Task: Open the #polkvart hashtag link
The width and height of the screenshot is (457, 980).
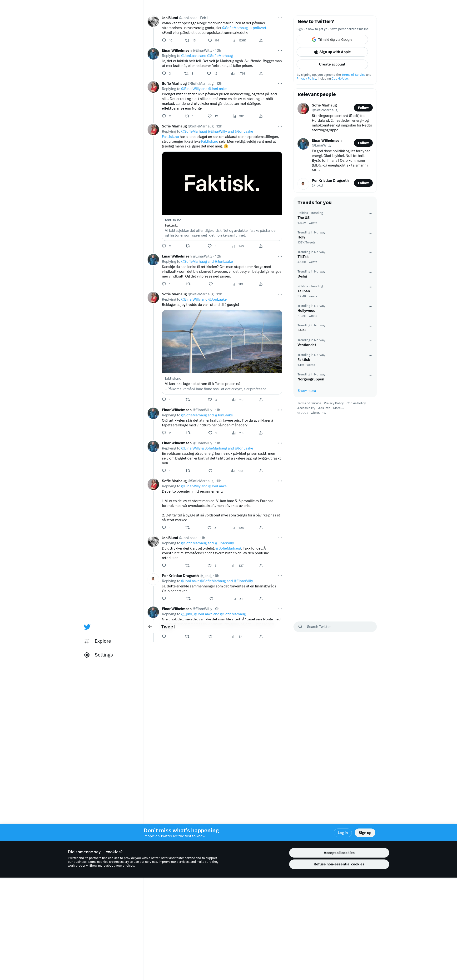Action: click(258, 28)
